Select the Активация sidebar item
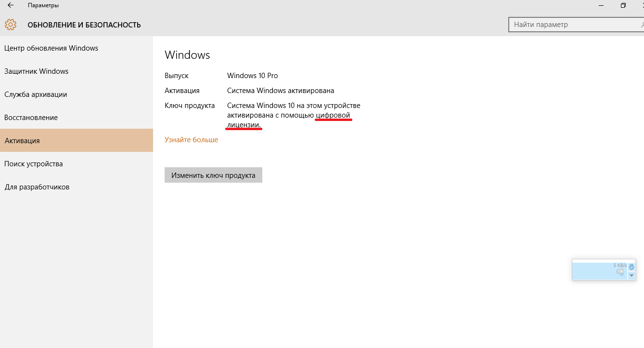This screenshot has height=348, width=644. (22, 141)
